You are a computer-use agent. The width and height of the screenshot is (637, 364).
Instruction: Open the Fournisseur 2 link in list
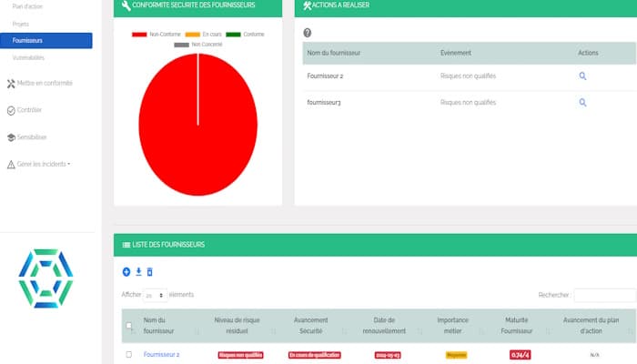point(161,355)
